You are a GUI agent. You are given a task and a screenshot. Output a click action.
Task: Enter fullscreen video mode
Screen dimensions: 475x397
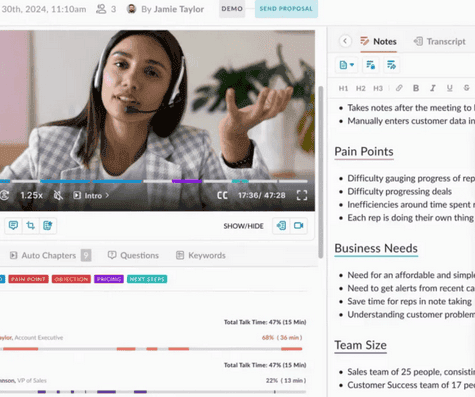tap(302, 195)
